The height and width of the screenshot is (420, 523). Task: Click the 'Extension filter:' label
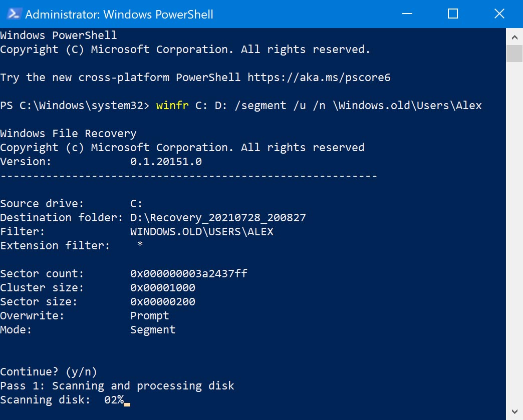[x=55, y=246]
